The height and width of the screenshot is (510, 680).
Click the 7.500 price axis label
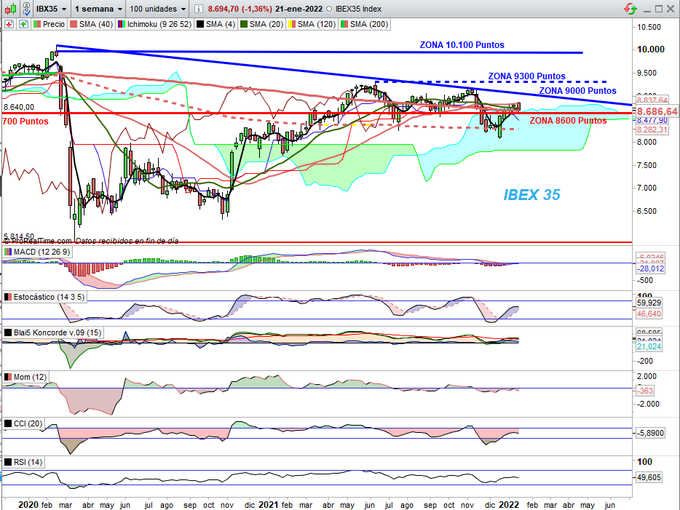pyautogui.click(x=647, y=165)
